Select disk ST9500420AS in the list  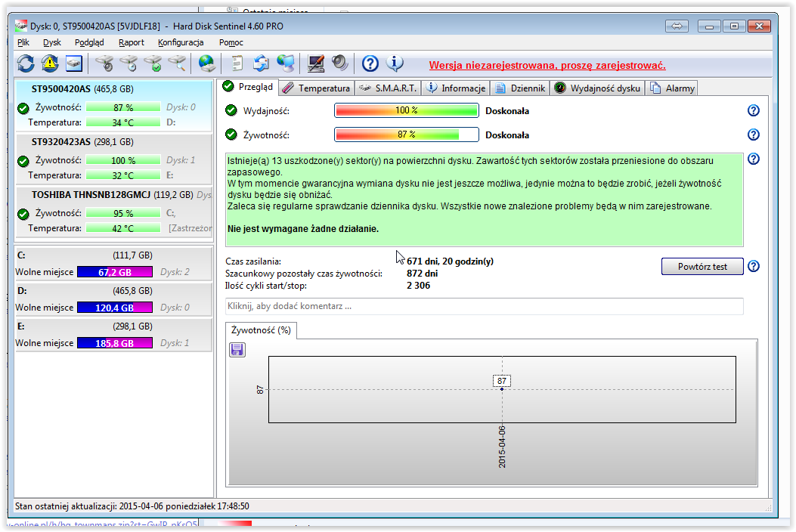[113, 106]
